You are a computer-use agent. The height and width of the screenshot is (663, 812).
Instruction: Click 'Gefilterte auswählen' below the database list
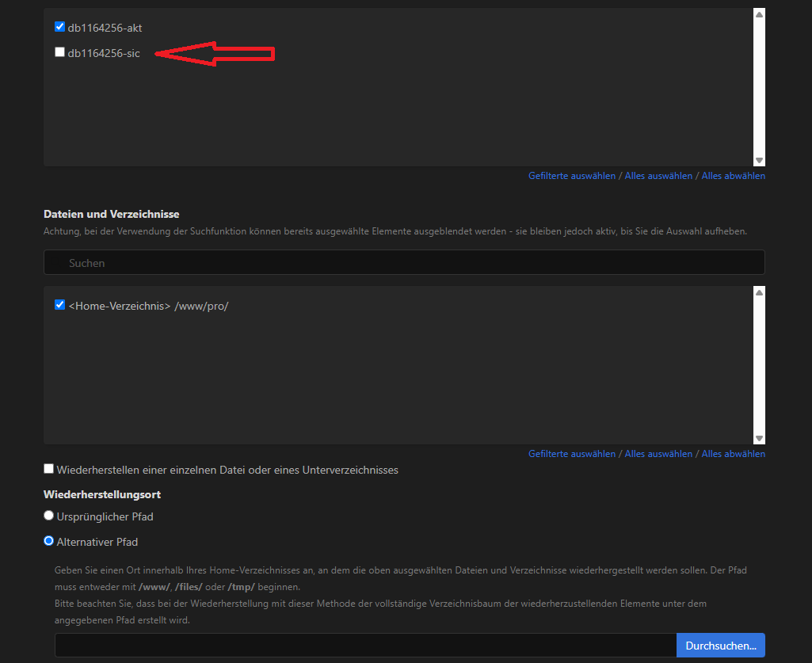[x=571, y=176]
